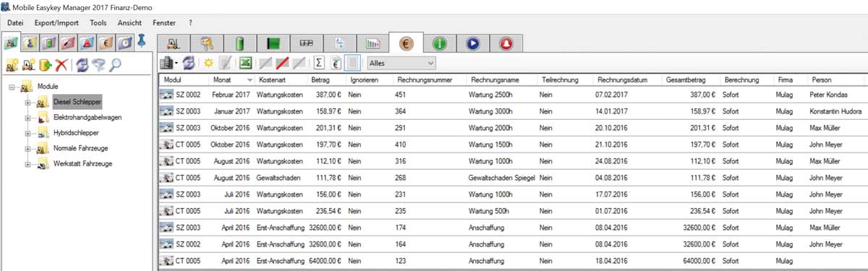Click the second add-forklift star icon

click(30, 64)
